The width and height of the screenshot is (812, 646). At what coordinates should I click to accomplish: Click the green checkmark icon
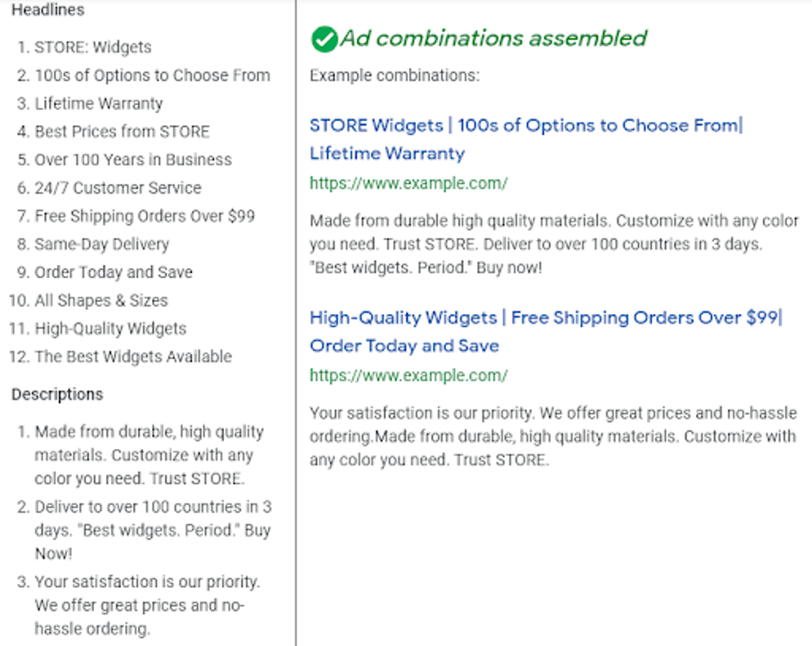pos(324,39)
